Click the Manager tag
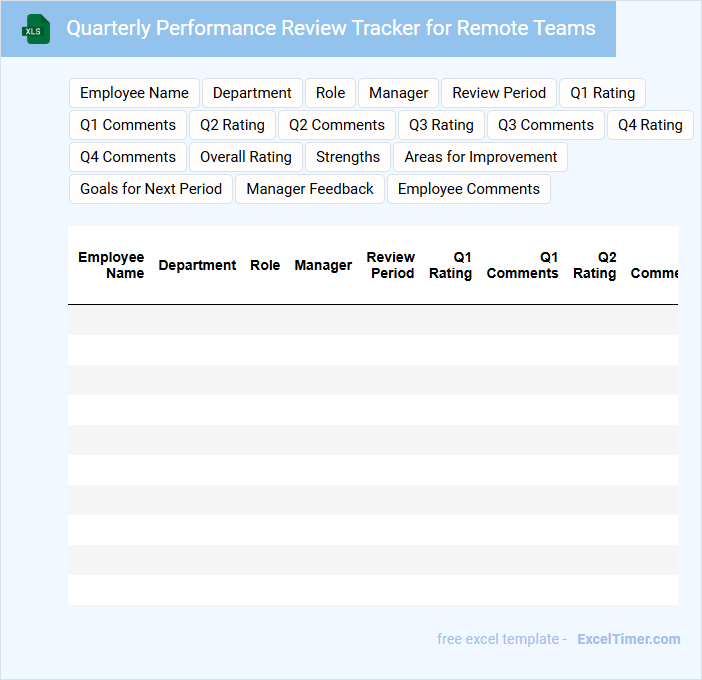The height and width of the screenshot is (680, 702). tap(398, 93)
